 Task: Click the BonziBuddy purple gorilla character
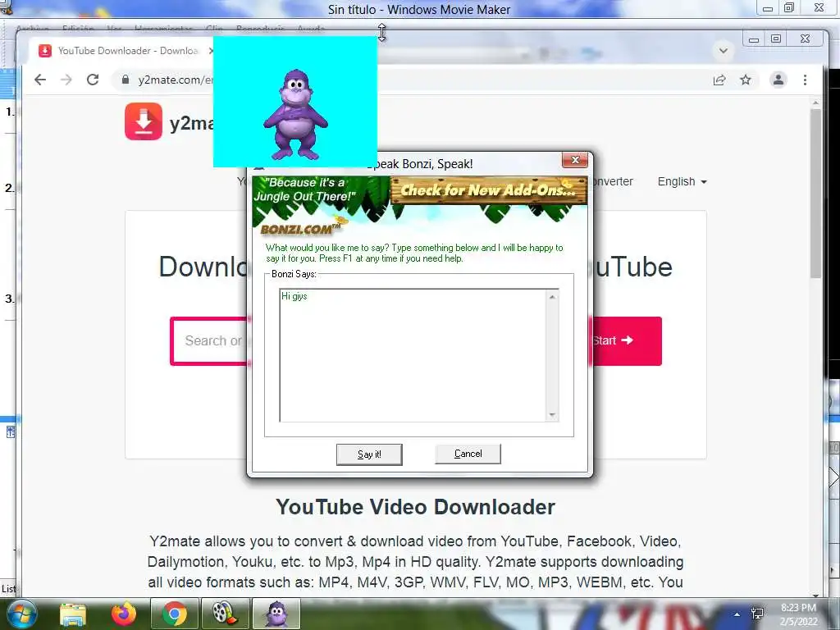tap(295, 114)
